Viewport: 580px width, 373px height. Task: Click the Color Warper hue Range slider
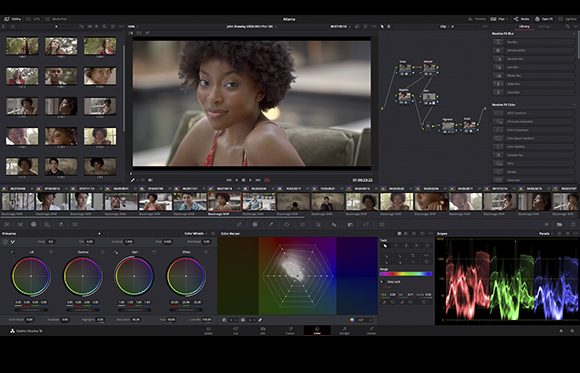406,274
